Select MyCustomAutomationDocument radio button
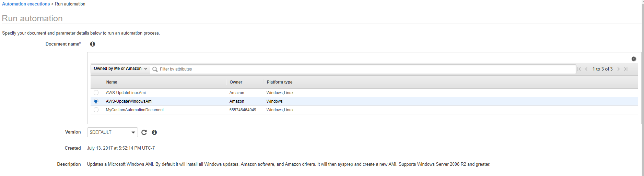The height and width of the screenshot is (176, 644). tap(96, 110)
